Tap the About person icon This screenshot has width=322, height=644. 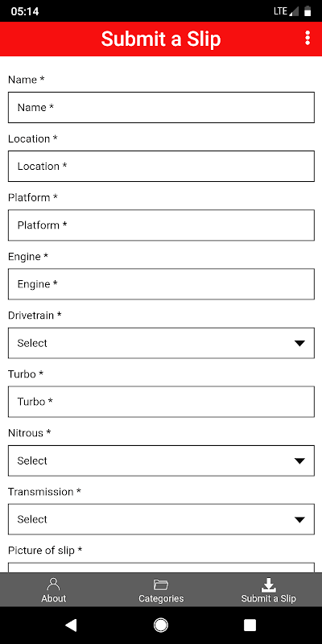click(53, 584)
